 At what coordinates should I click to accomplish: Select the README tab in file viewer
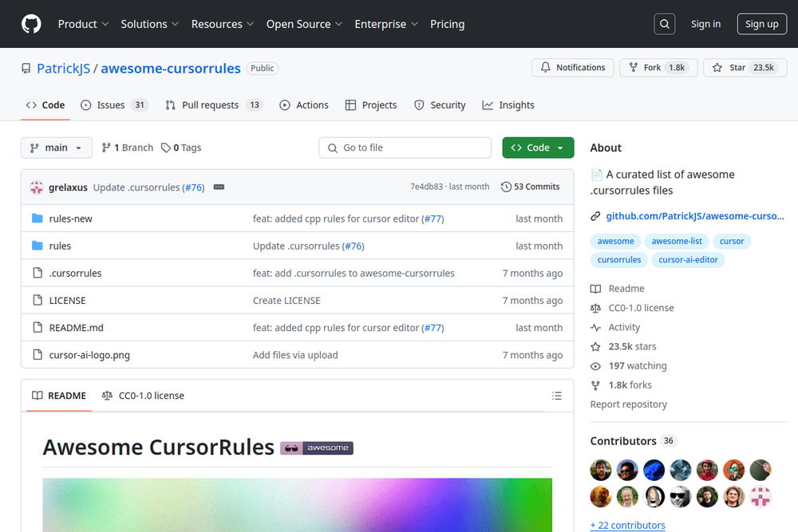[x=59, y=396]
